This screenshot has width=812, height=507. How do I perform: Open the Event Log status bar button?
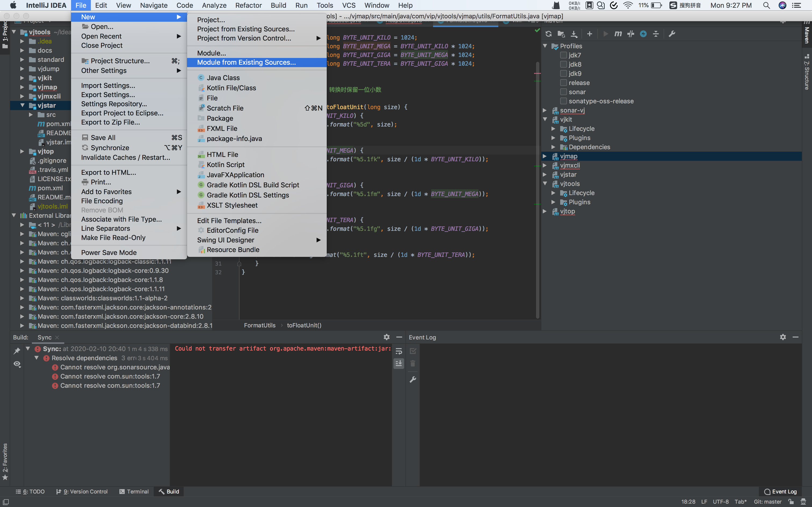tap(780, 491)
